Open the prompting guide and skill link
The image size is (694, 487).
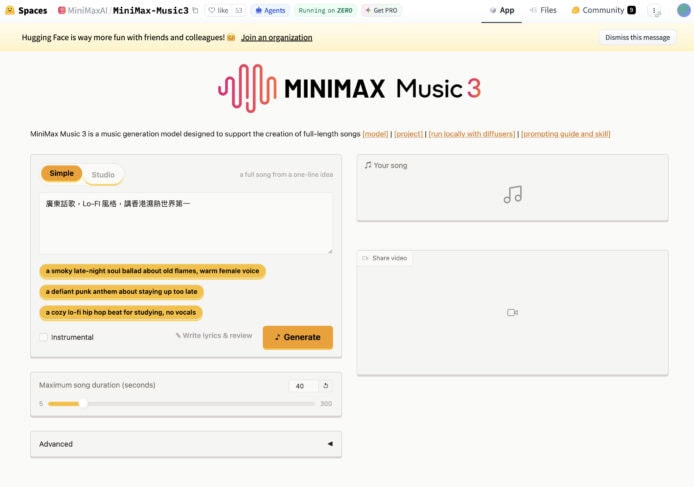click(566, 134)
